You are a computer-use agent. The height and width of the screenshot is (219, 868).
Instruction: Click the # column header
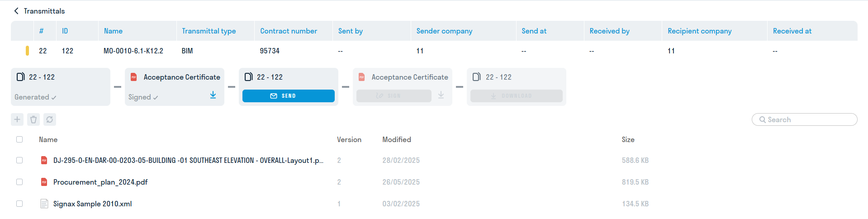[41, 31]
